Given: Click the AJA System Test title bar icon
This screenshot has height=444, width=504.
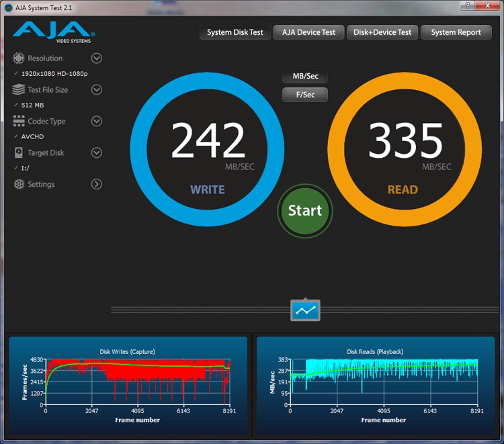Looking at the screenshot, I should click(9, 7).
